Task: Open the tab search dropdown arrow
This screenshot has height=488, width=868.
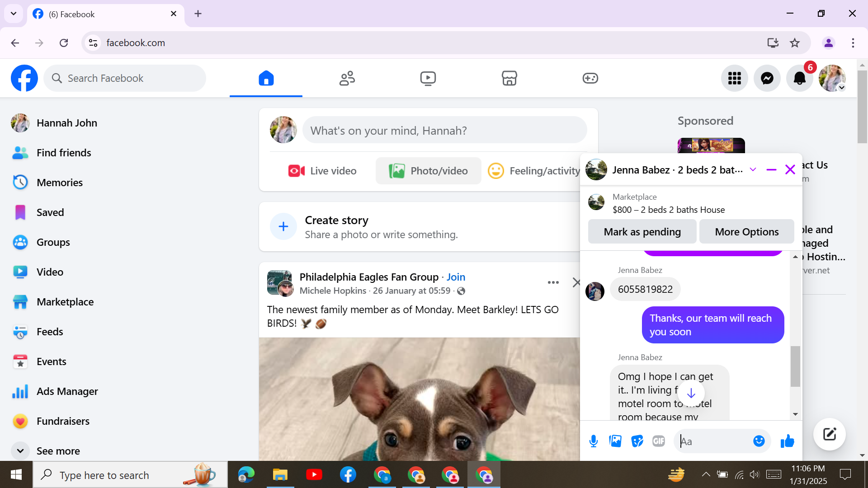Action: (14, 14)
